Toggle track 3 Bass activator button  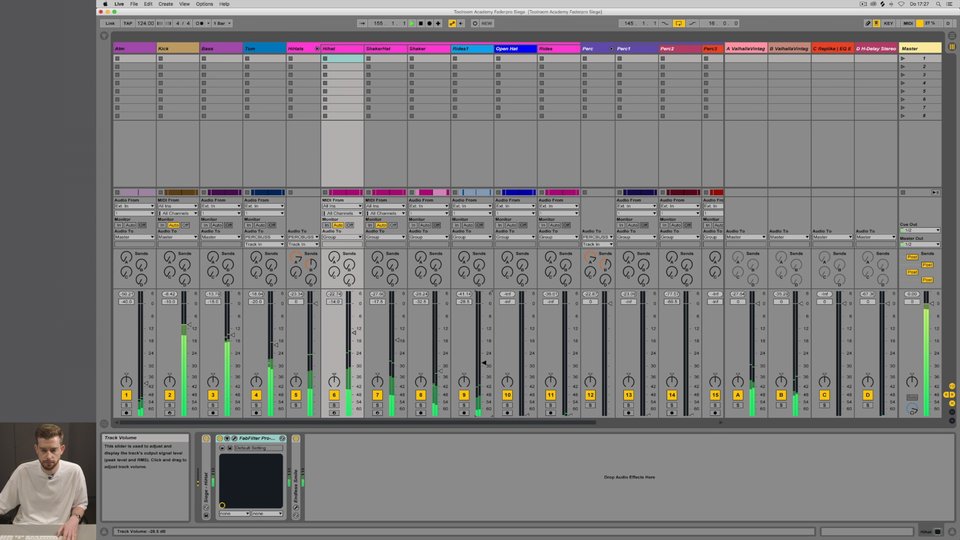pyautogui.click(x=213, y=395)
